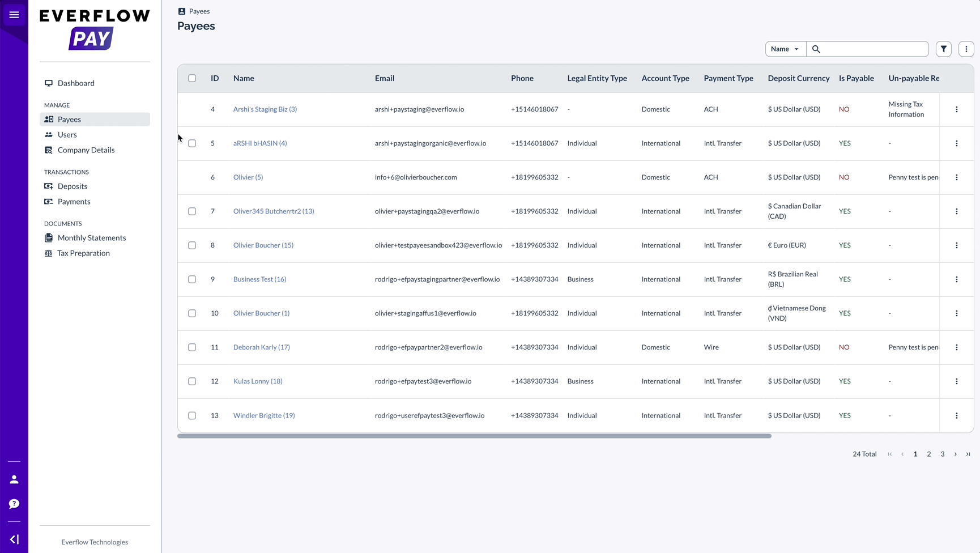Open user profile icon in left rail
The width and height of the screenshot is (980, 553).
coord(14,479)
